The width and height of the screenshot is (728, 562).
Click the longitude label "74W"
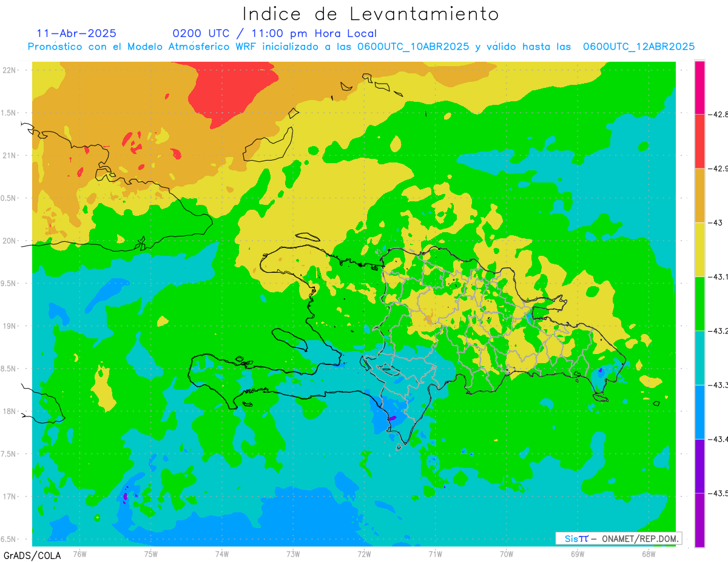[x=222, y=554]
